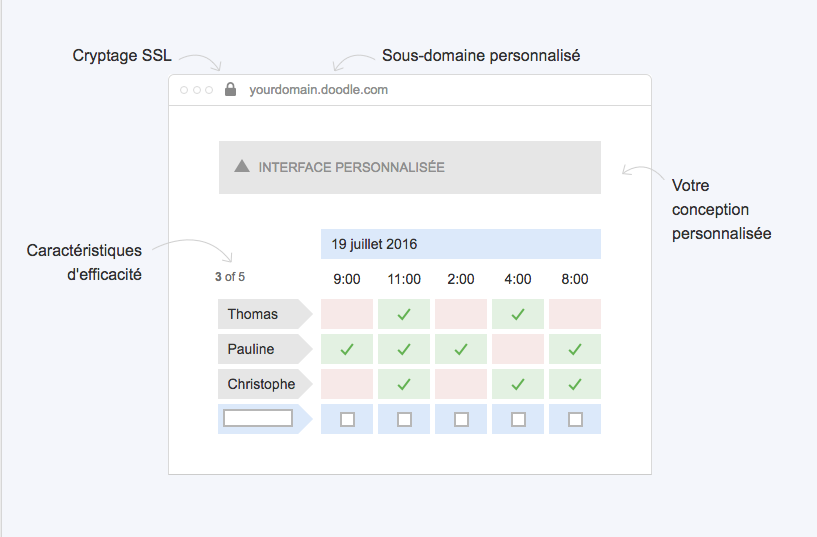This screenshot has width=817, height=537.
Task: Click the INTERFACE PERSONNALISÉE banner
Action: tap(410, 167)
